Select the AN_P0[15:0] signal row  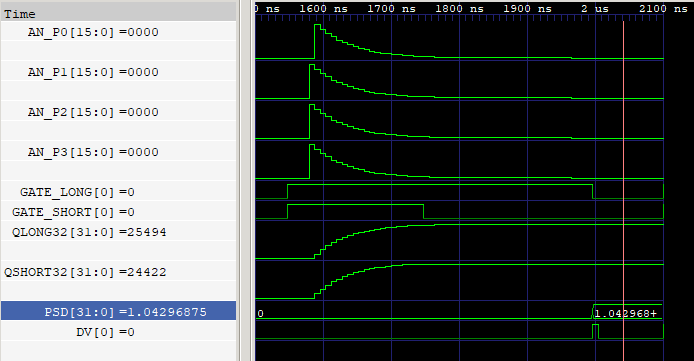click(x=118, y=32)
